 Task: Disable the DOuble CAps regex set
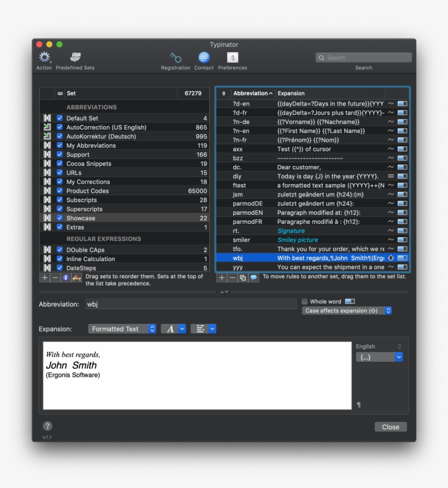pos(60,250)
